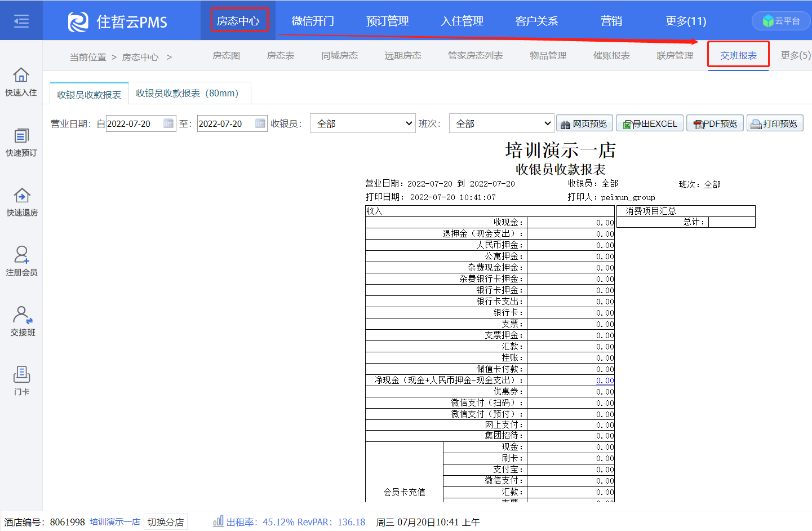This screenshot has height=531, width=812.
Task: Click the 微信支付（扫码） row label
Action: pos(487,402)
